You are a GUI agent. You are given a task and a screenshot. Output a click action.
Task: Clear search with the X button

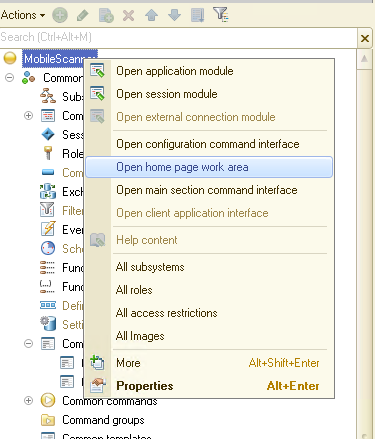coord(365,38)
